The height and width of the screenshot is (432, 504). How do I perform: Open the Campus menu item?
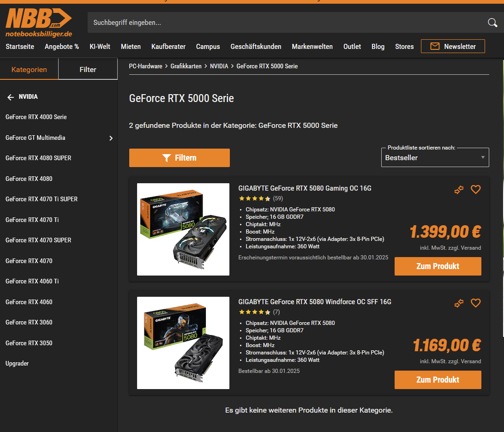[x=208, y=47]
